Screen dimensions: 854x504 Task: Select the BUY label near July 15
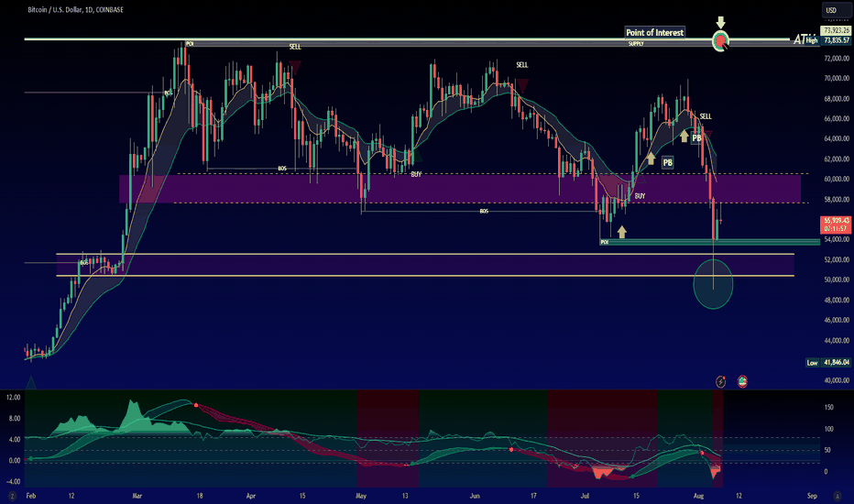(x=640, y=195)
